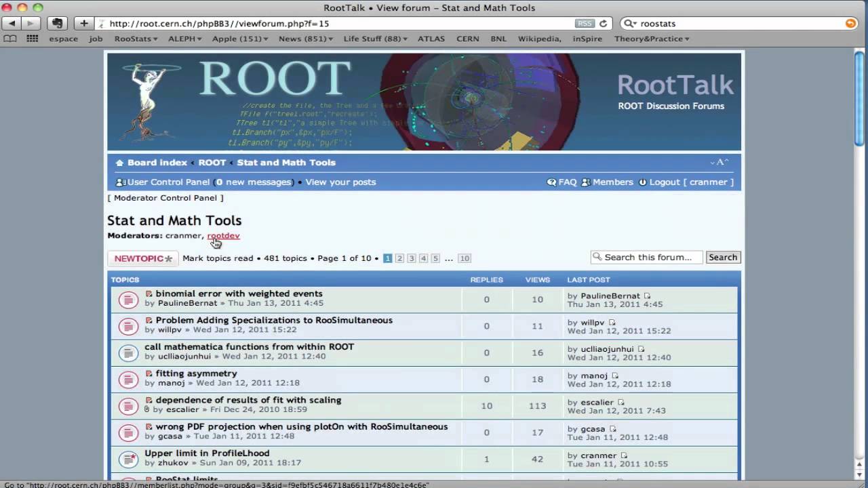Open topic 'call mathematica functions from within ROOT'
The height and width of the screenshot is (488, 868).
[249, 346]
